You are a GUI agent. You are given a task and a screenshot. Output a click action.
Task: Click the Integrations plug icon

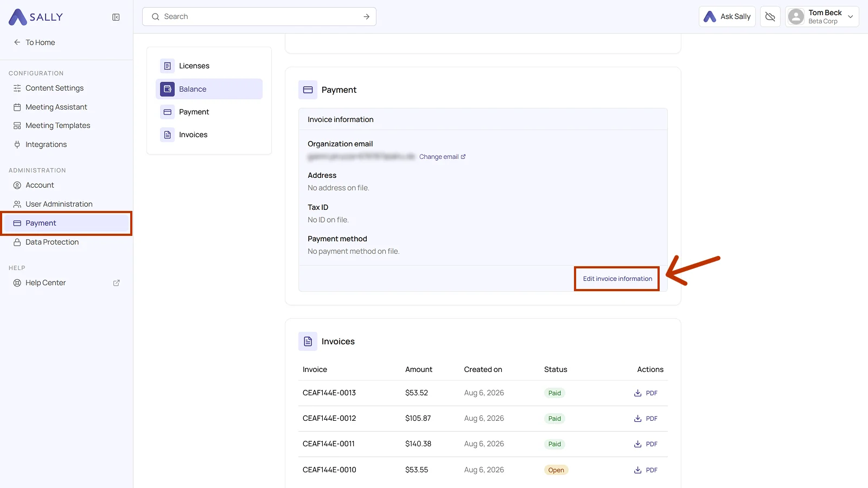(x=17, y=144)
